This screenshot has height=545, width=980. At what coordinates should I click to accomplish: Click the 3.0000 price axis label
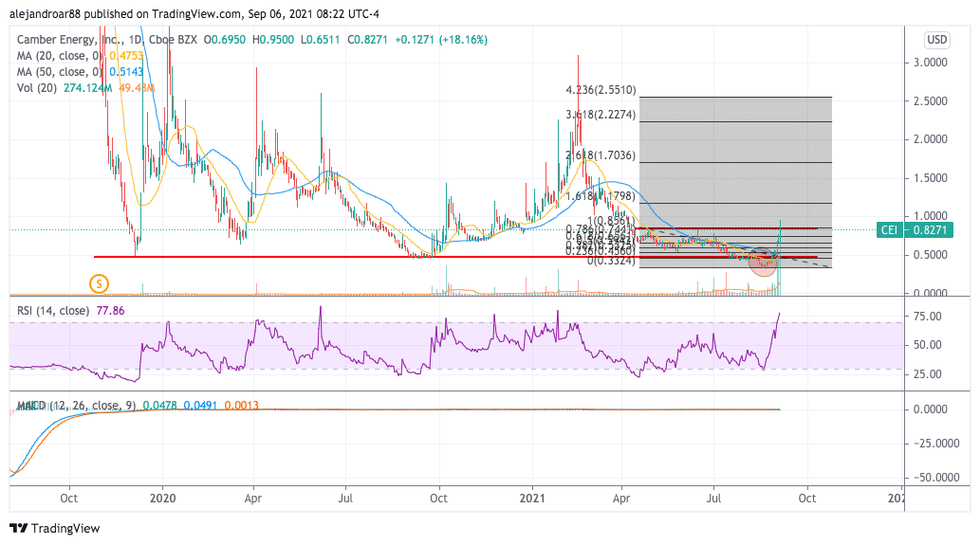[930, 63]
